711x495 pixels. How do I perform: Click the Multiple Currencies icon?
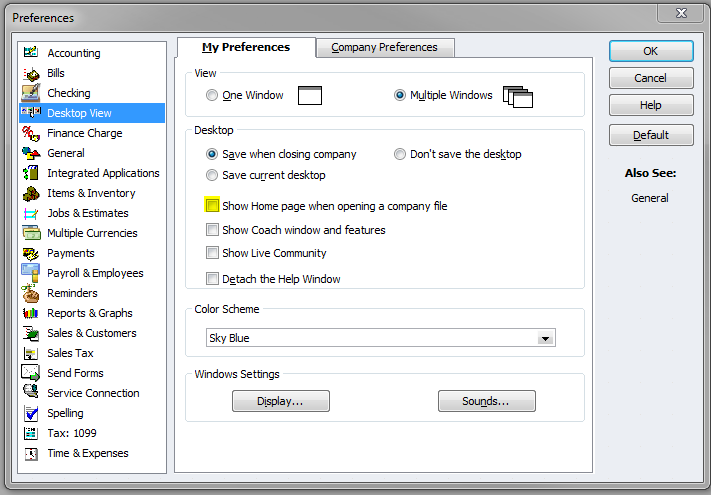click(31, 233)
